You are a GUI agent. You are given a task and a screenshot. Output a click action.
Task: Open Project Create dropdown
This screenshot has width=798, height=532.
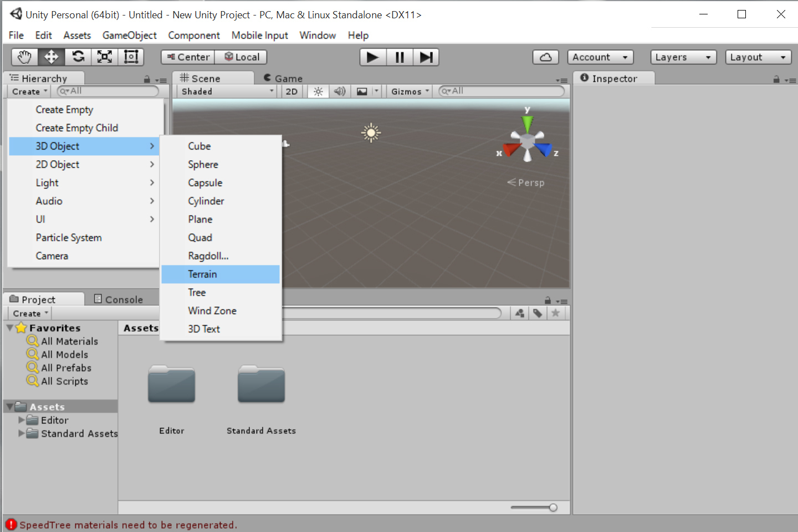[30, 313]
